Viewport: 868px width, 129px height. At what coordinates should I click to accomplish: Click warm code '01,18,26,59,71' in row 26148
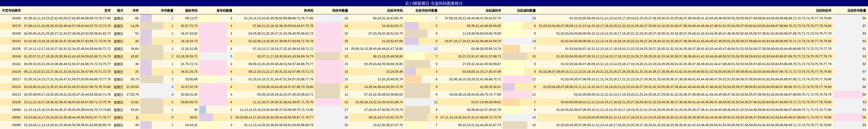click(187, 57)
